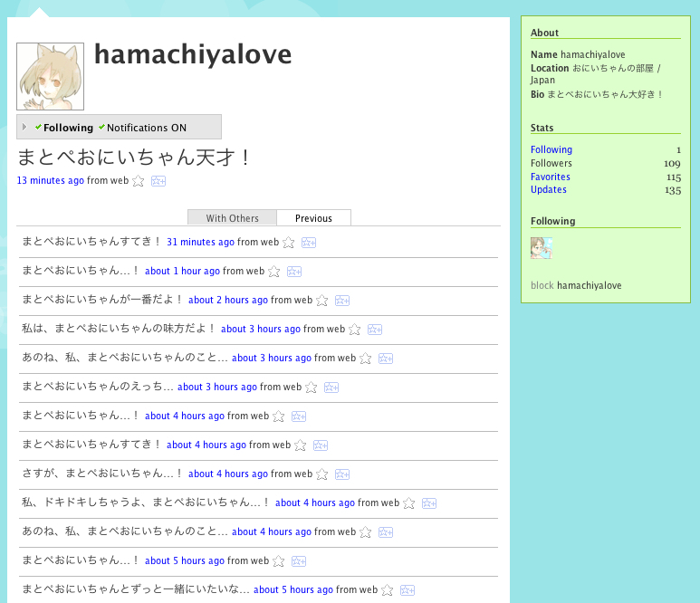Click the reply icon beside the 13 minutes ago tweet
700x603 pixels.
point(158,181)
